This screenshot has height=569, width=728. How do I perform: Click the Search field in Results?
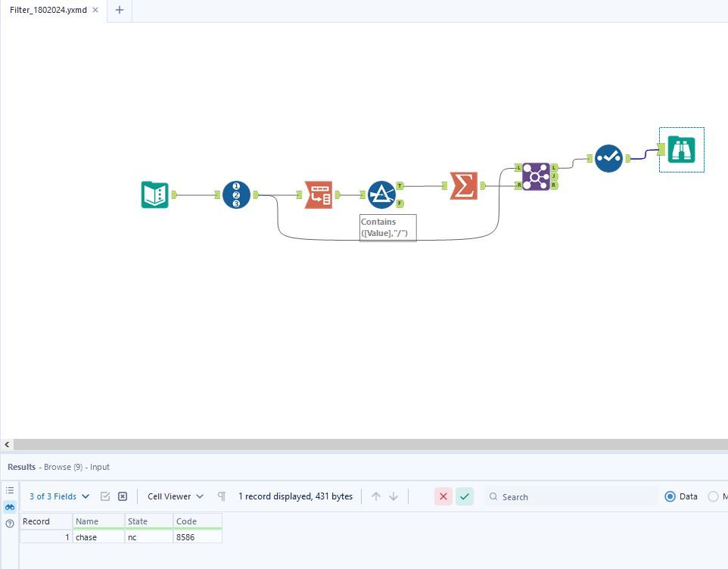(571, 496)
